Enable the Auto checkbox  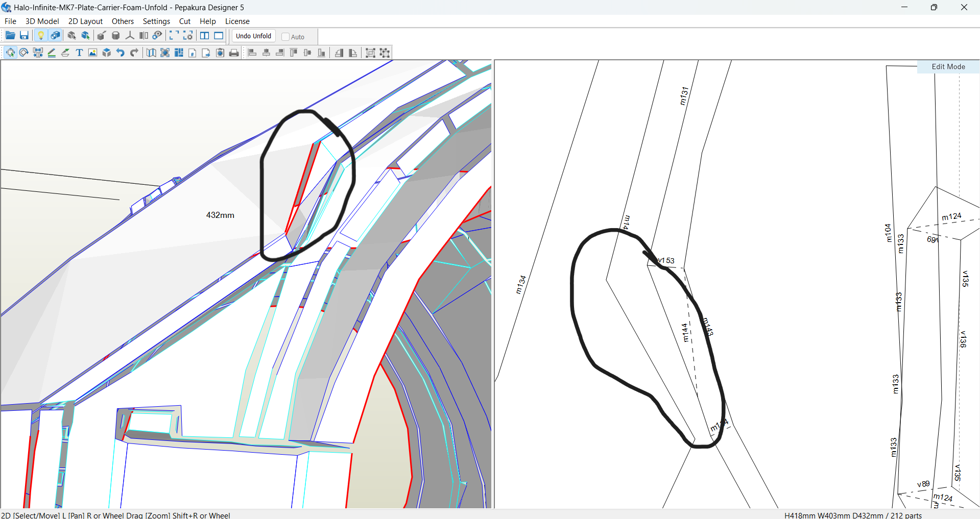[285, 37]
